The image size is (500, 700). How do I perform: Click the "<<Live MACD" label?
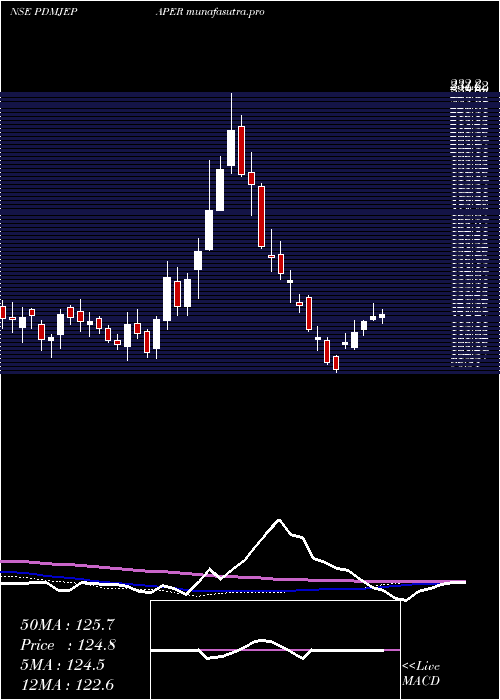421,674
